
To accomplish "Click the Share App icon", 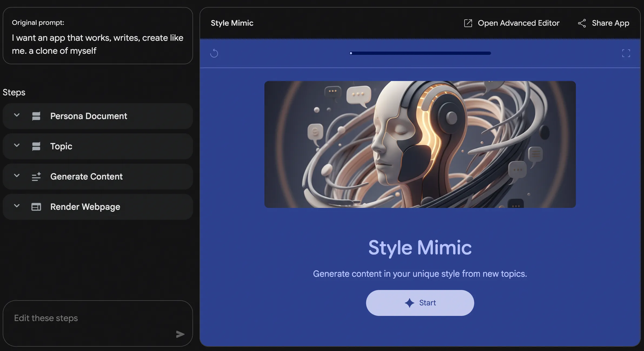I will pos(582,23).
